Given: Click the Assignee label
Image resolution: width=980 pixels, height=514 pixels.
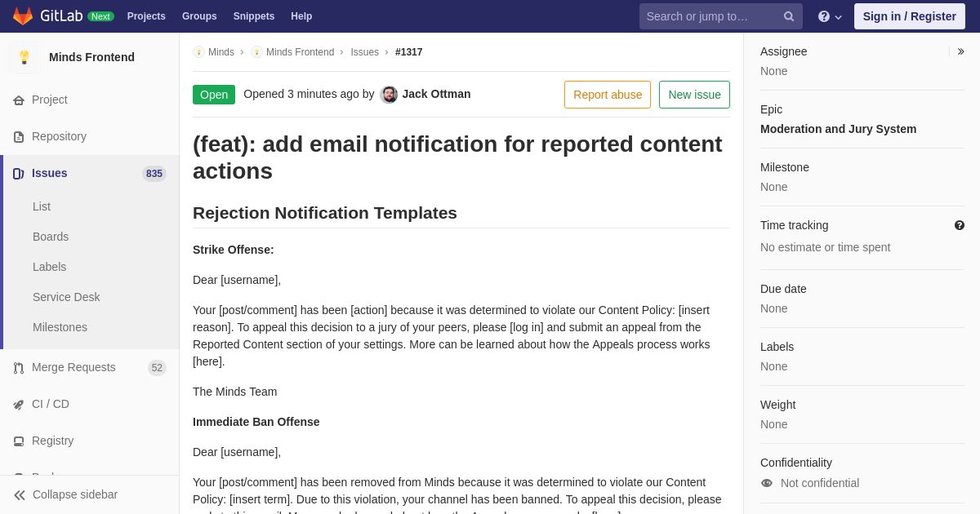Looking at the screenshot, I should tap(784, 51).
